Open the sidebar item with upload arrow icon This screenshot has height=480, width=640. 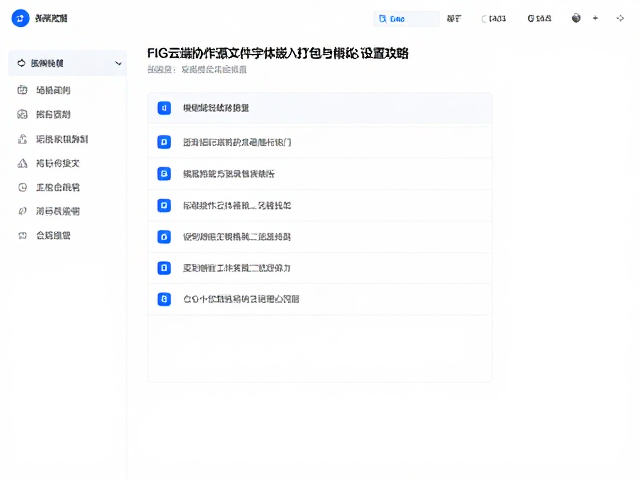[x=52, y=139]
